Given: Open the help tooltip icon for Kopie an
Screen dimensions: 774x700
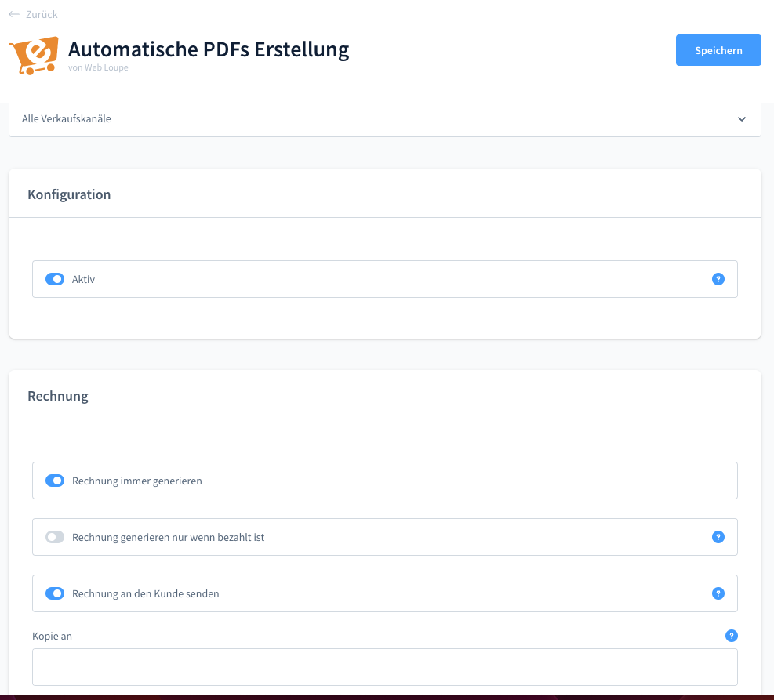Looking at the screenshot, I should [x=732, y=636].
